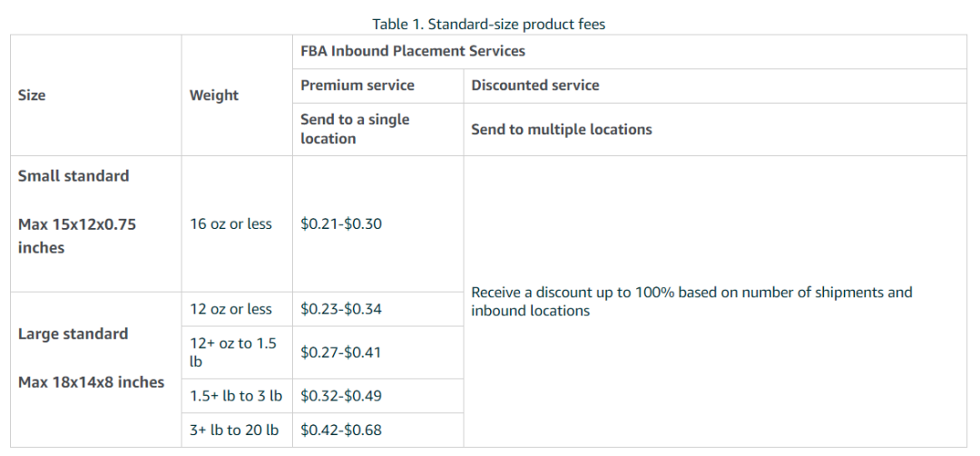Click the $0.32-$0.49 fee cell
Viewport: 980px width, 456px height.
341,396
